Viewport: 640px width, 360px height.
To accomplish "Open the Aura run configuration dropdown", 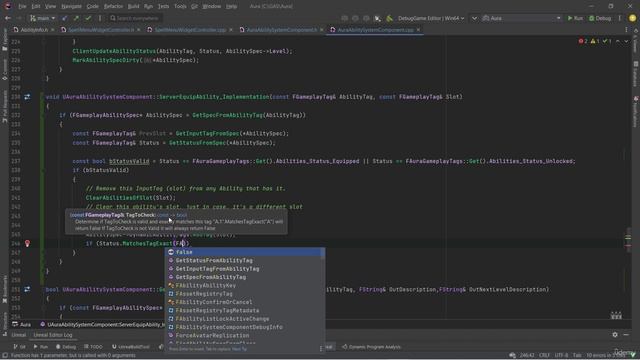I will (x=521, y=18).
